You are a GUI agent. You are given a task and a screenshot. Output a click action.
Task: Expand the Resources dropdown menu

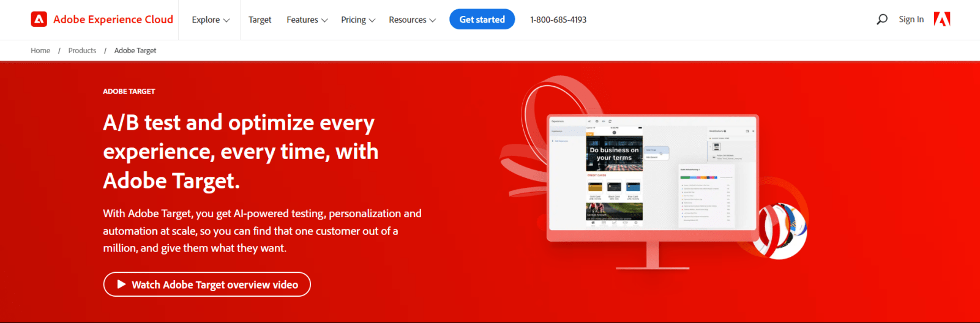point(413,20)
